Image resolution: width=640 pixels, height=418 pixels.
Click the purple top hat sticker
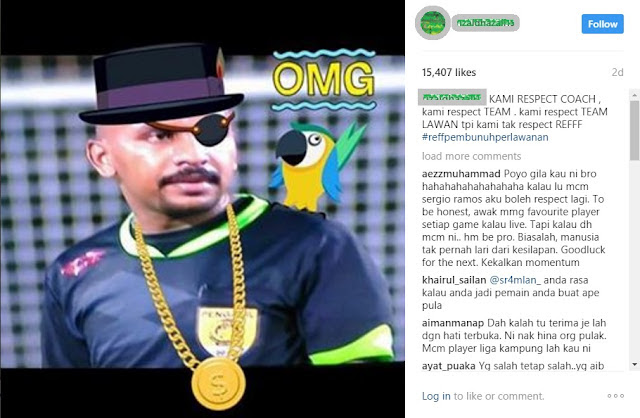(161, 84)
